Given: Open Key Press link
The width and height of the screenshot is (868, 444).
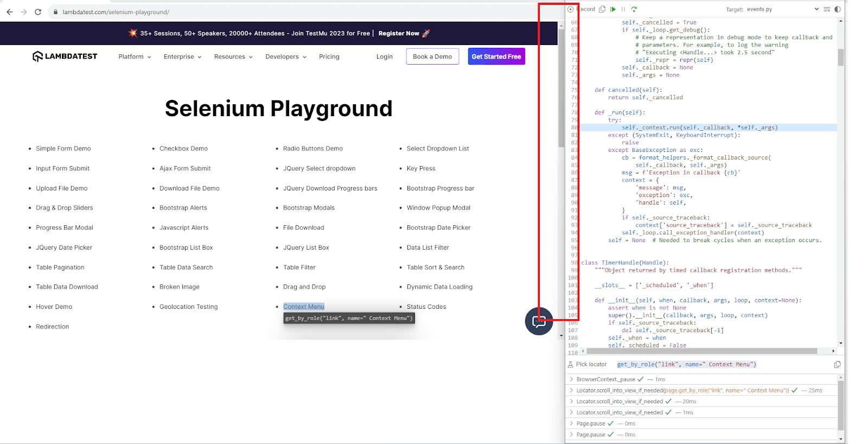Looking at the screenshot, I should [421, 168].
